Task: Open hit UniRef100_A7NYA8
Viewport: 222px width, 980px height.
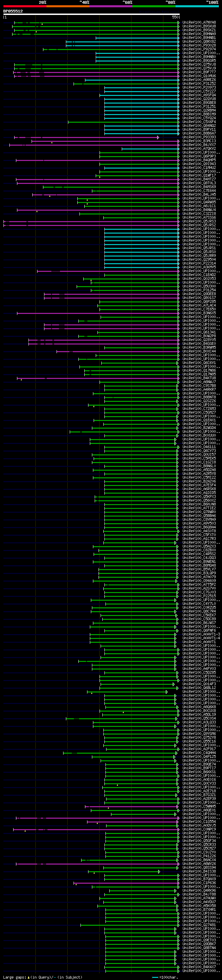Action: point(199,23)
